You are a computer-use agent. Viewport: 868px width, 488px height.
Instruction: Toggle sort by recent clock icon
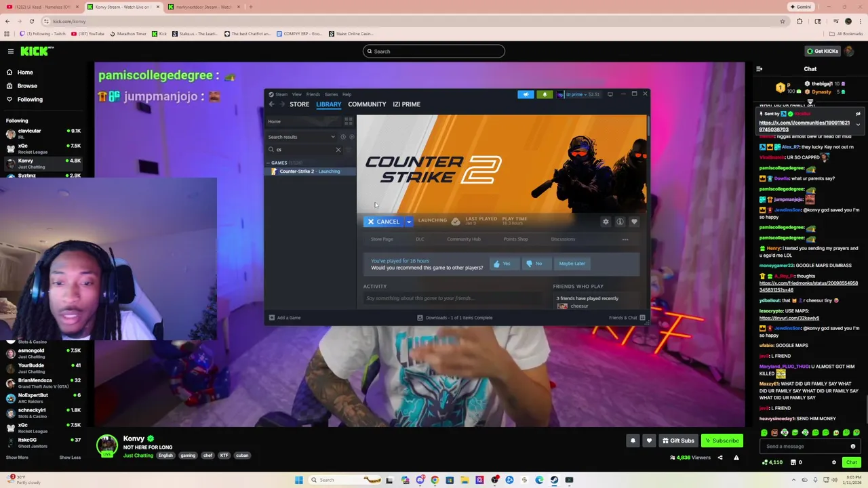pyautogui.click(x=342, y=137)
